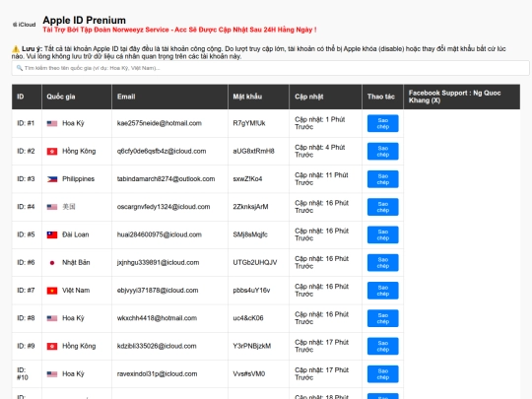This screenshot has width=532, height=399.
Task: Click password 2ZknksjArM
Action: point(250,207)
